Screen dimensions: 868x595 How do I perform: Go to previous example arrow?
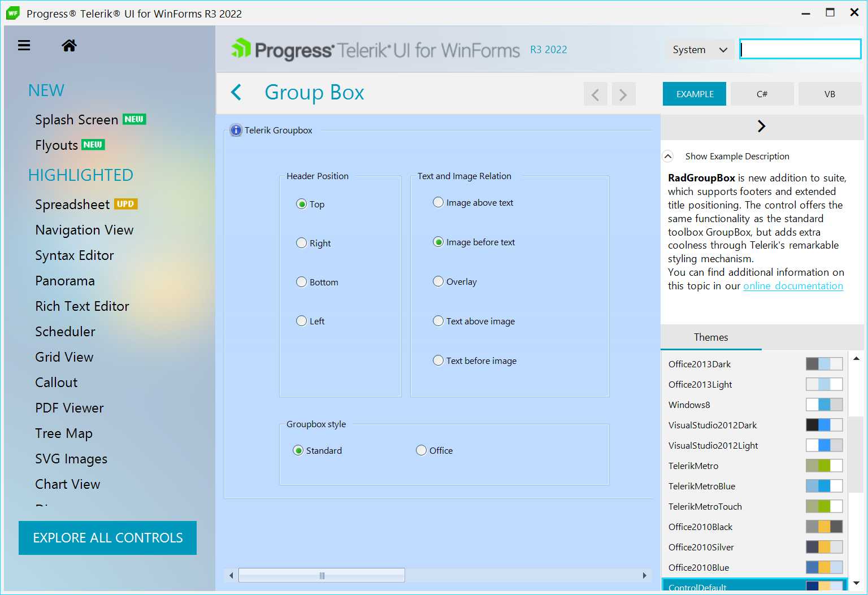(x=595, y=94)
